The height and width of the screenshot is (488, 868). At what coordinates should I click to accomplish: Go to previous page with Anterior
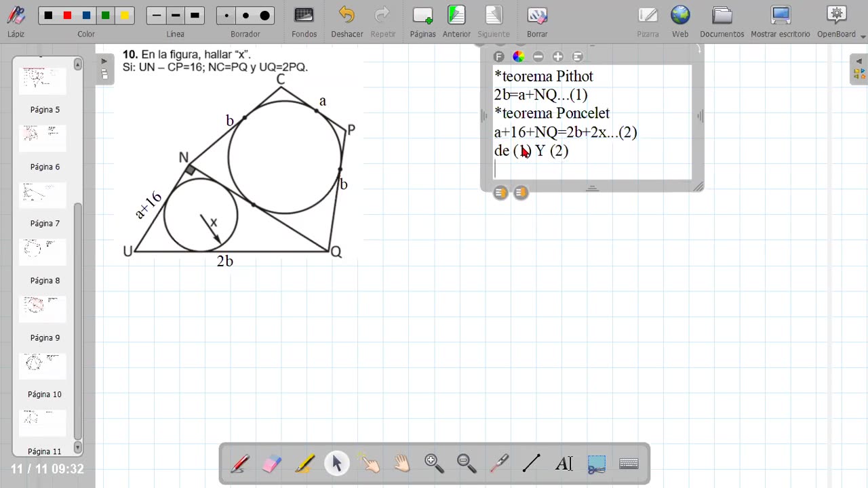pyautogui.click(x=456, y=20)
